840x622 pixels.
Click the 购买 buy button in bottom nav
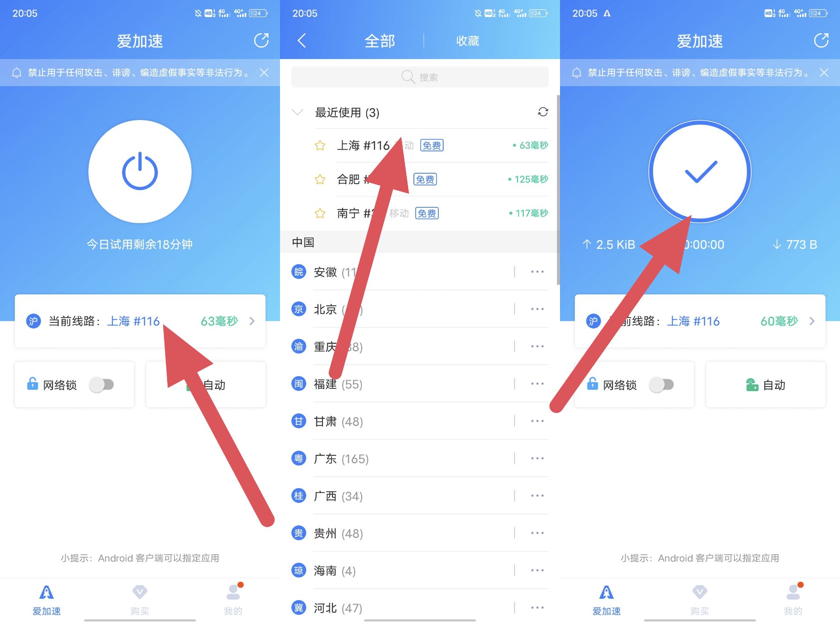coord(699,599)
